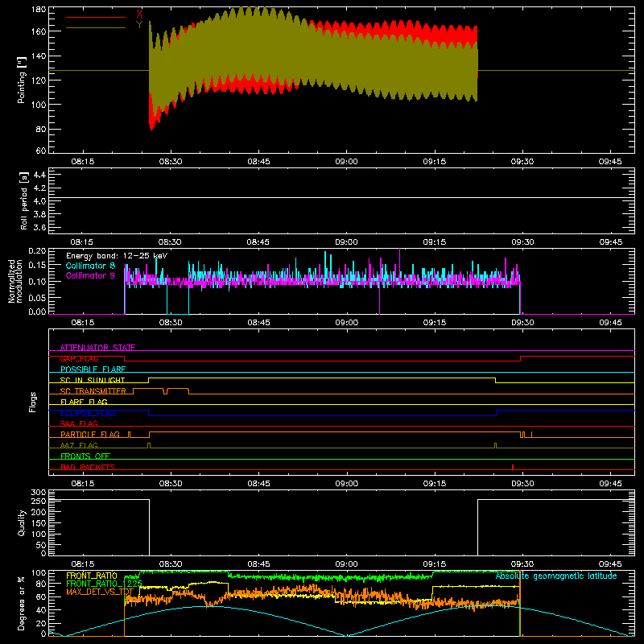The width and height of the screenshot is (644, 644).
Task: Click the orange MAX_DET_VS_TOT legend label
Action: 100,592
